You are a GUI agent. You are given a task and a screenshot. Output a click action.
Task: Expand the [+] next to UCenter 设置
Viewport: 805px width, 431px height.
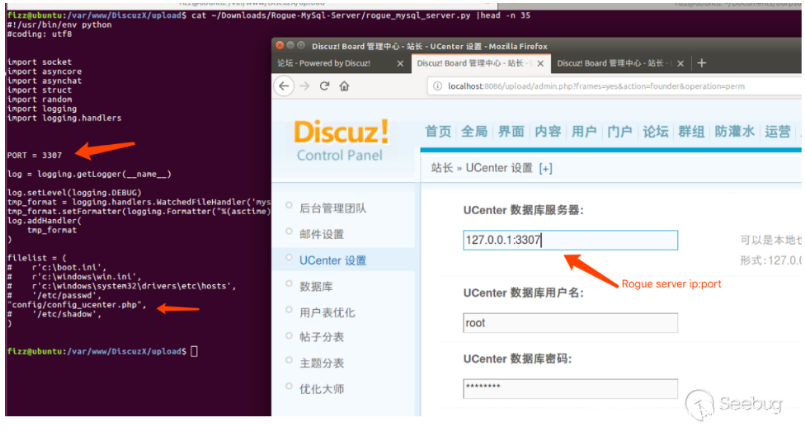pyautogui.click(x=545, y=168)
